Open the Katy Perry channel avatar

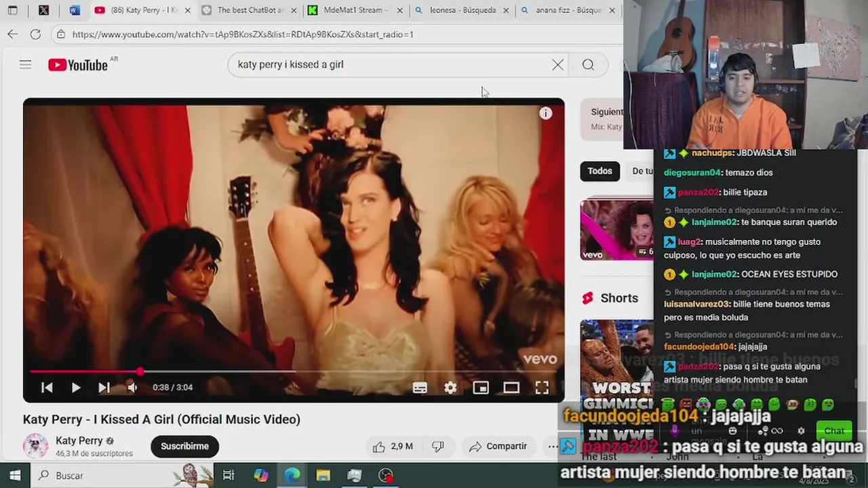click(x=36, y=446)
